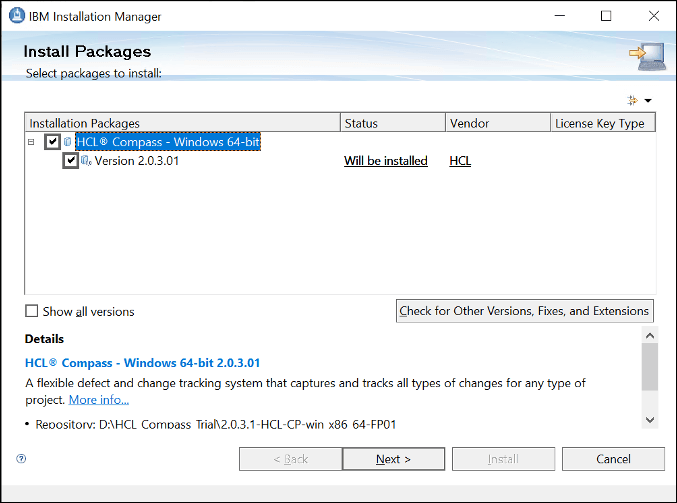Select the HCL® Compass - Windows 64-bit row

168,142
